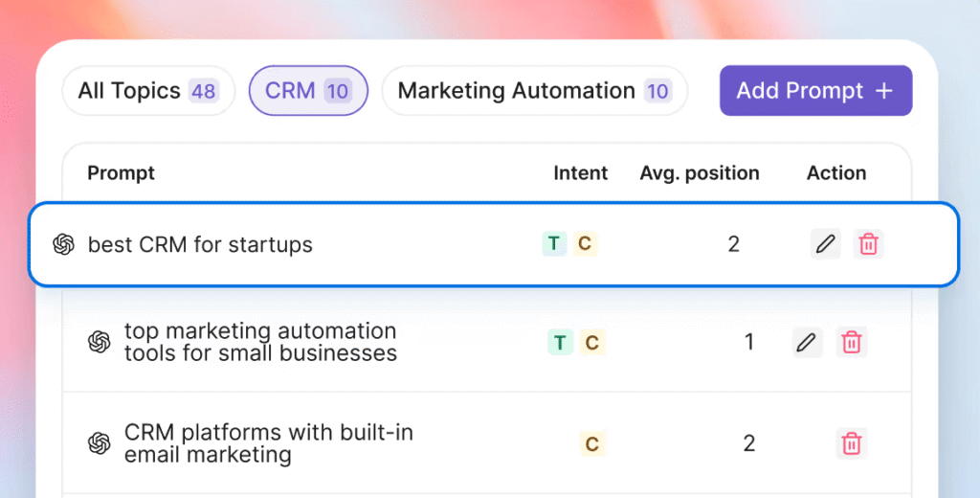This screenshot has width=980, height=498.
Task: Edit the "best CRM for startups" prompt
Action: pos(825,244)
